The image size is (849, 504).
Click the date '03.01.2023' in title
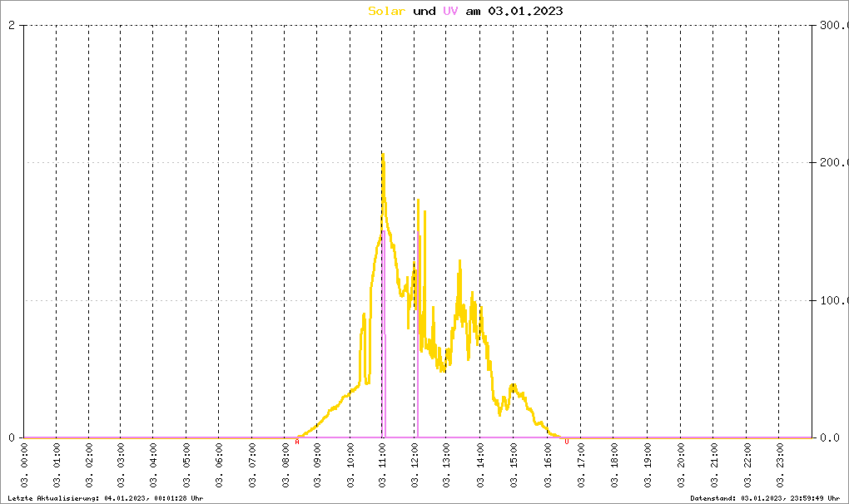coord(525,11)
